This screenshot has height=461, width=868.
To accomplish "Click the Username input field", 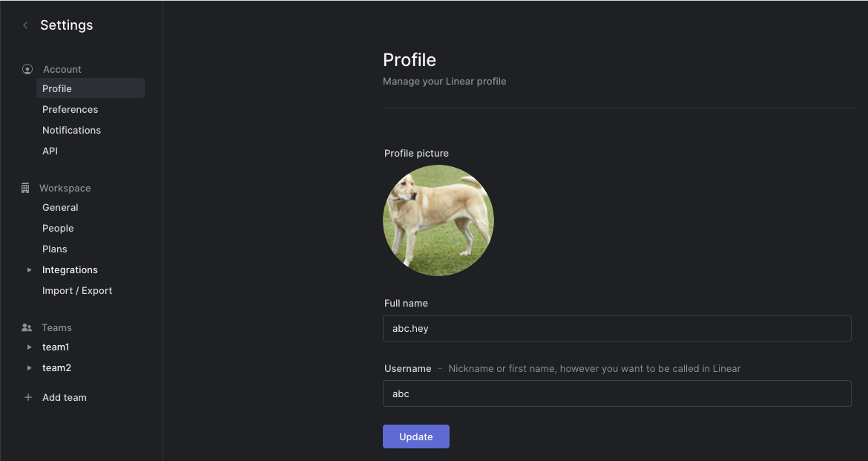I will (x=617, y=393).
